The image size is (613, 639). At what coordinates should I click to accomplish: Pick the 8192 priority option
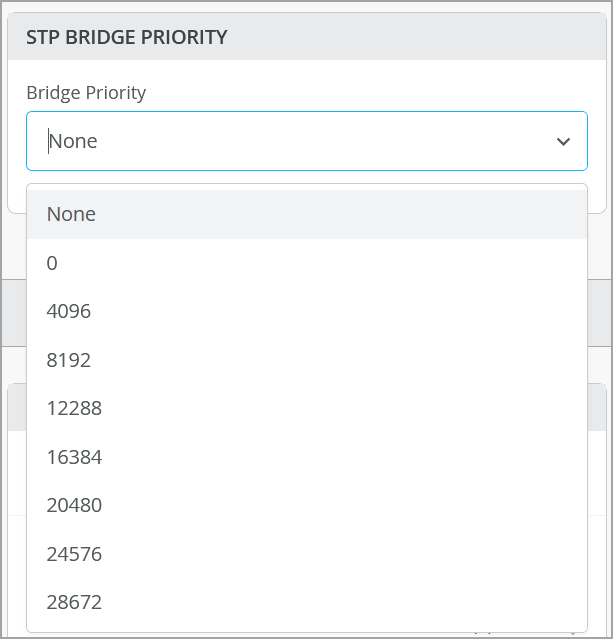[x=68, y=360]
